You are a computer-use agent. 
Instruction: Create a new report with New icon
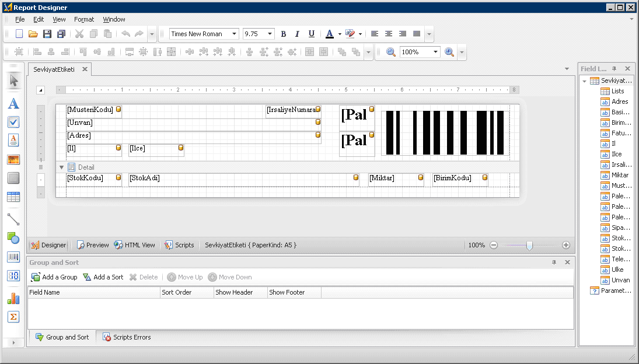pos(19,34)
